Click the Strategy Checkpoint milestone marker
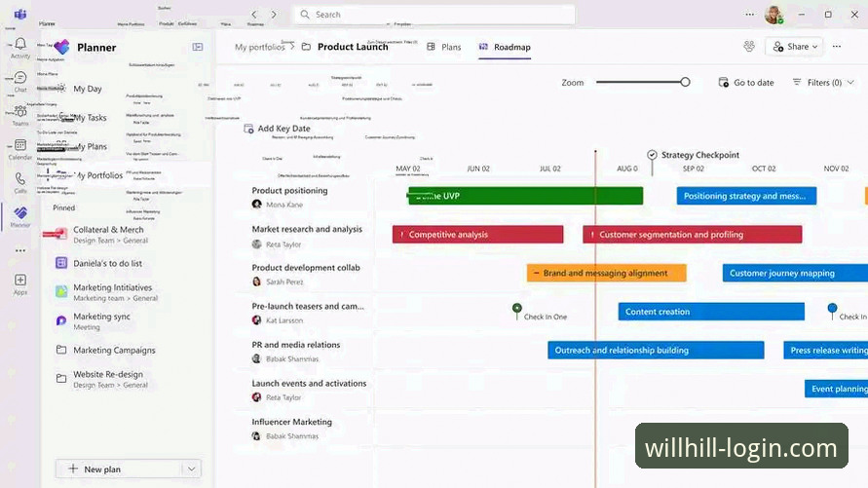Viewport: 868px width, 488px height. (652, 155)
